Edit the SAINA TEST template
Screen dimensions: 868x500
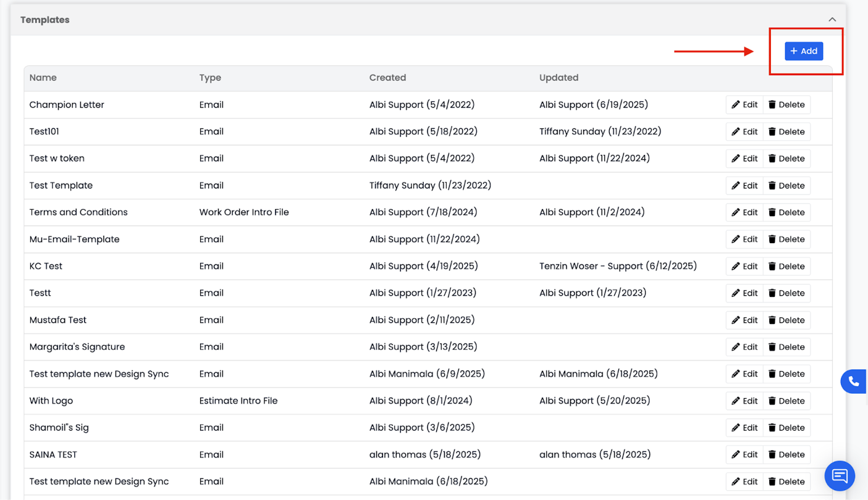tap(744, 454)
